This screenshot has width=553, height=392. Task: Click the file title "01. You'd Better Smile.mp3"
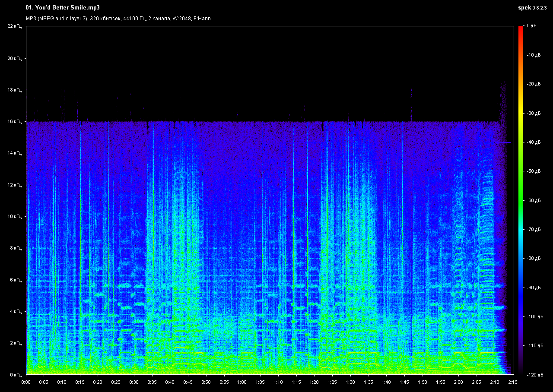(59, 8)
